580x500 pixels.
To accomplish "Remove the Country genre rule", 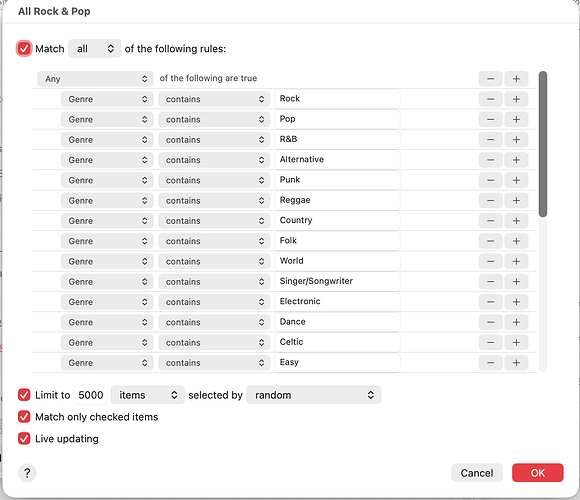I will coord(490,221).
